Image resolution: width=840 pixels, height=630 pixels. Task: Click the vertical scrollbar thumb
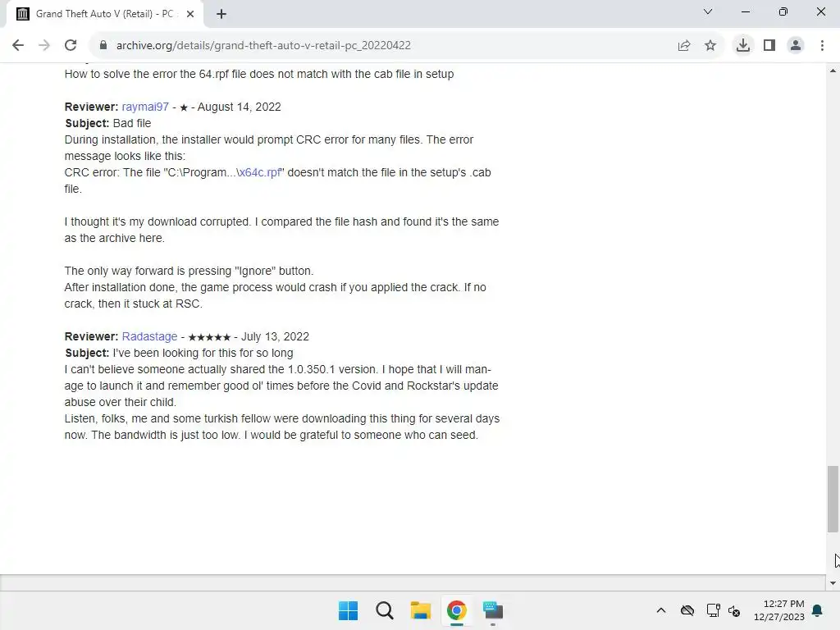pos(833,499)
